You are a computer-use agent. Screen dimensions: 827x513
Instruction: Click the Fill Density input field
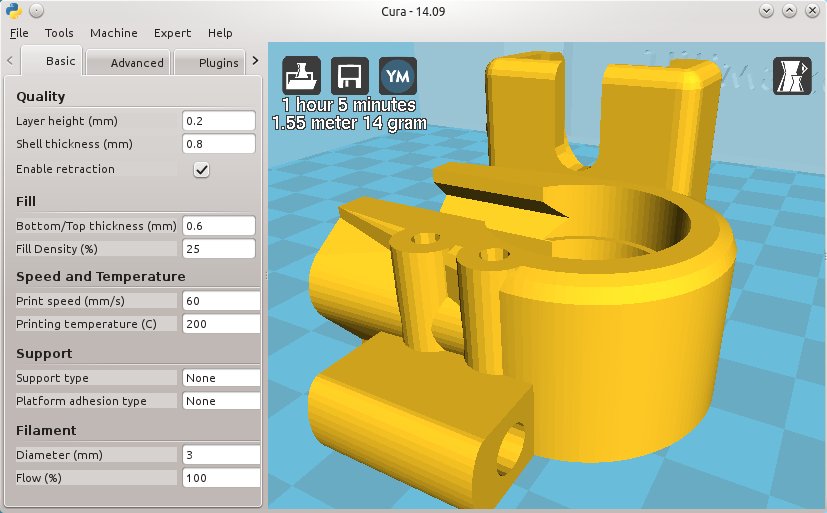(x=219, y=248)
